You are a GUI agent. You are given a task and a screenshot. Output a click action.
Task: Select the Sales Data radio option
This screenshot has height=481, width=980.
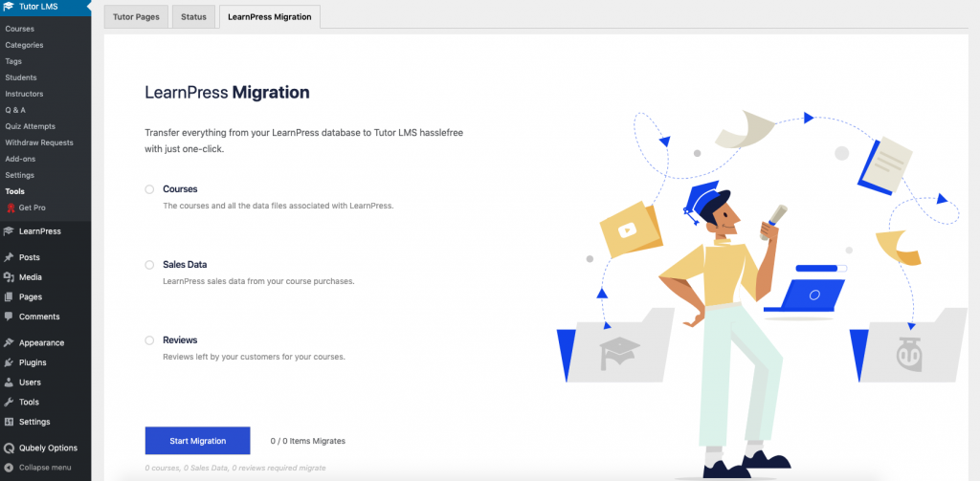coord(149,265)
